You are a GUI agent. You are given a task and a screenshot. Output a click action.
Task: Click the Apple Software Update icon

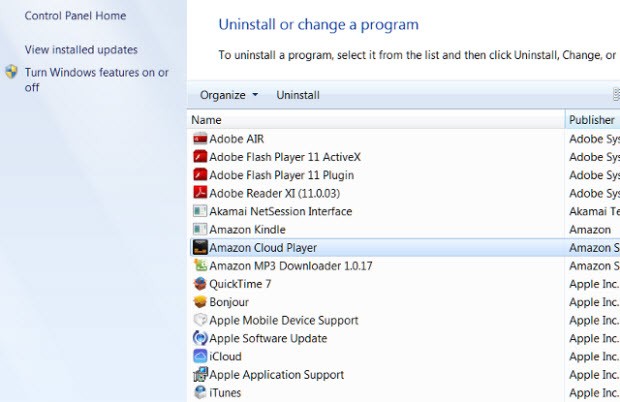200,338
